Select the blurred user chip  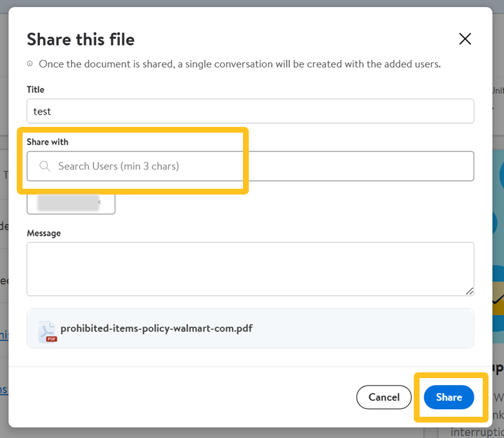coord(68,203)
